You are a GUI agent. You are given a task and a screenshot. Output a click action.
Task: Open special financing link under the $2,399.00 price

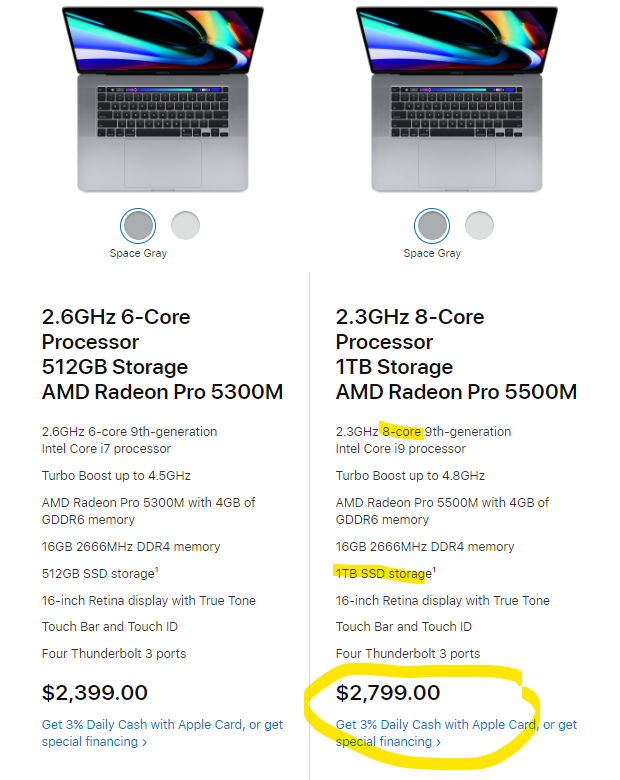(94, 742)
